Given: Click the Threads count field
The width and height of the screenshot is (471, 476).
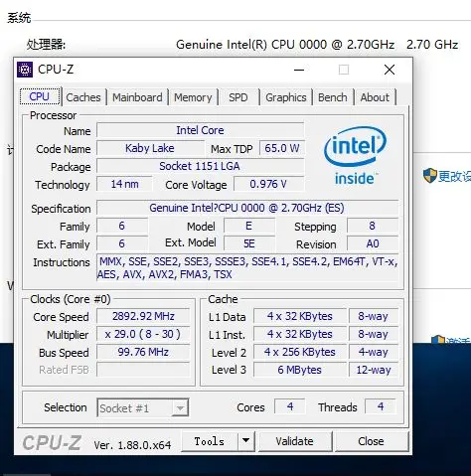Looking at the screenshot, I should (x=381, y=406).
